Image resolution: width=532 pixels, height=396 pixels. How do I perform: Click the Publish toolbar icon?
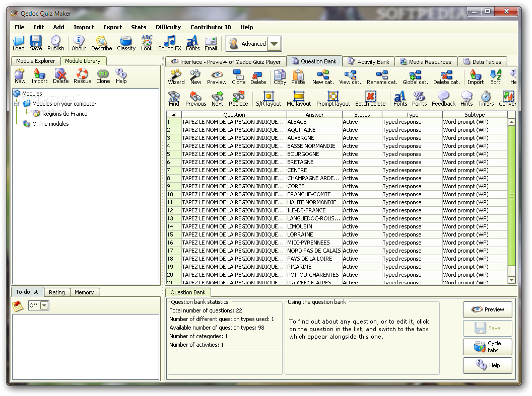tap(55, 43)
